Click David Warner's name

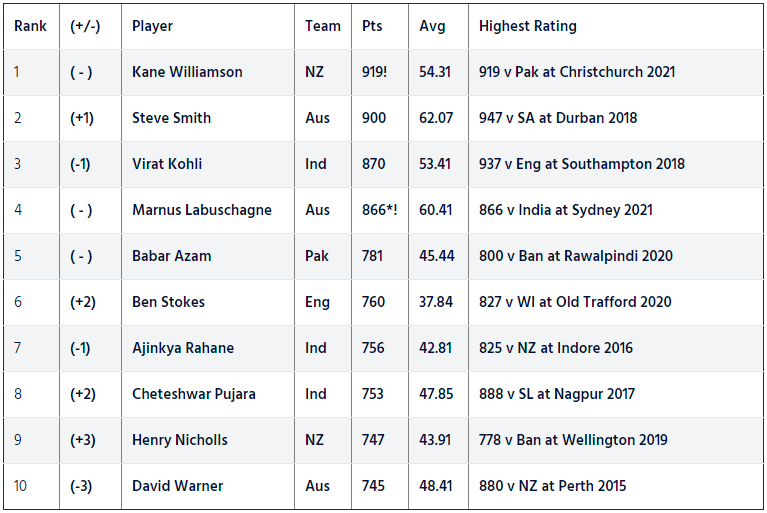[177, 486]
